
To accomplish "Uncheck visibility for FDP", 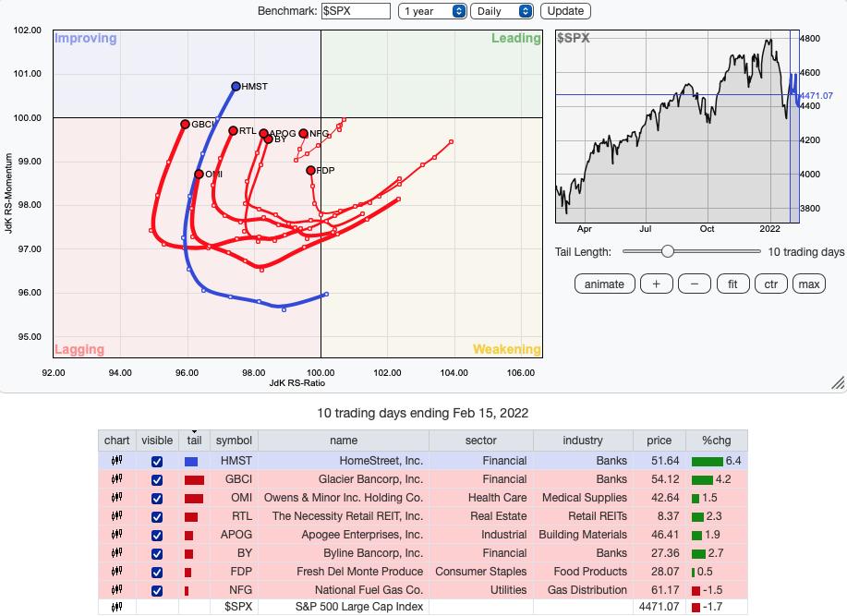I will tap(157, 573).
